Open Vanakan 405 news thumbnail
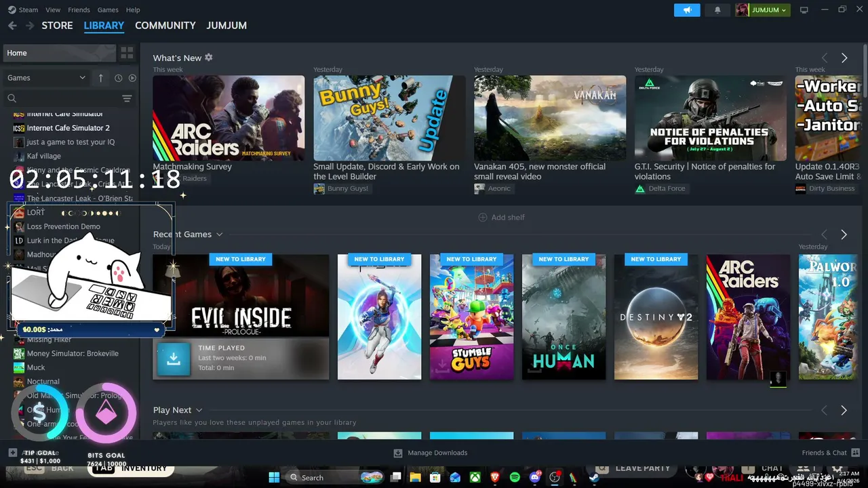Screen dimensions: 868x488 550,118
